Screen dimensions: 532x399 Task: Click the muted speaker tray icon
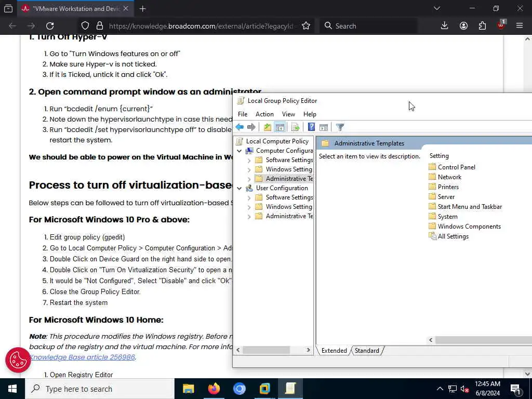point(464,389)
